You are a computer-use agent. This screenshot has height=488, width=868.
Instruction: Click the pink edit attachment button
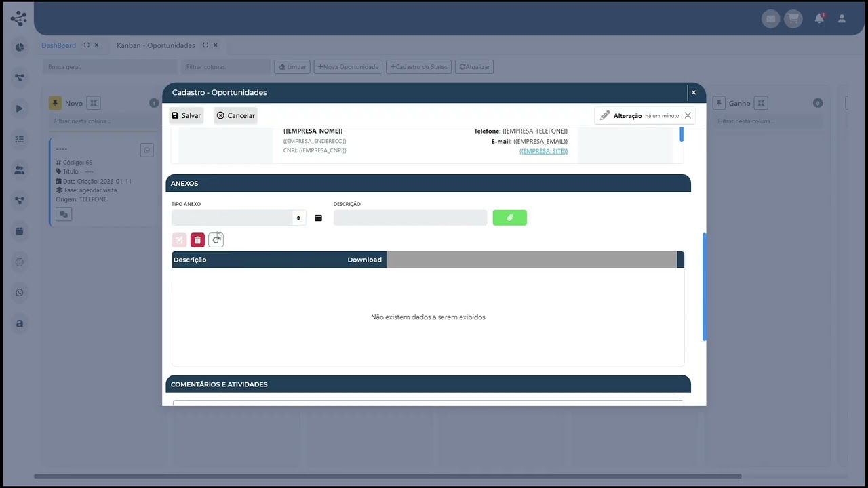point(179,240)
